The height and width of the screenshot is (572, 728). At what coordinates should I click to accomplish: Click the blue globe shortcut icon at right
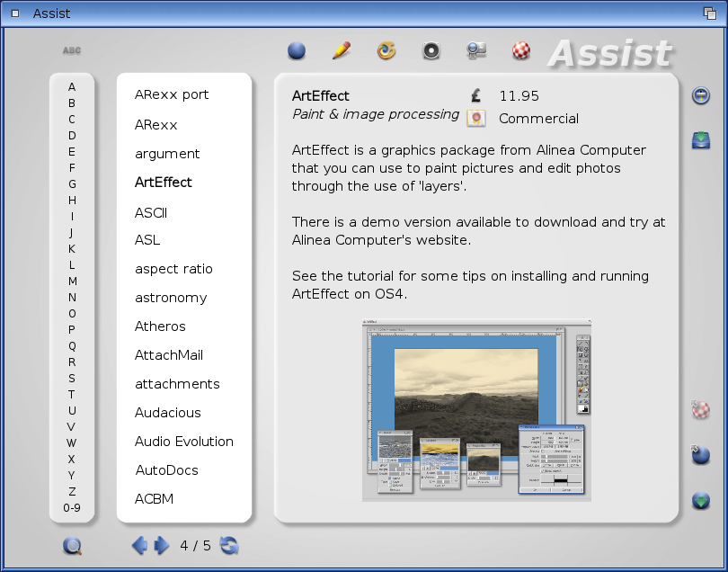tap(701, 455)
